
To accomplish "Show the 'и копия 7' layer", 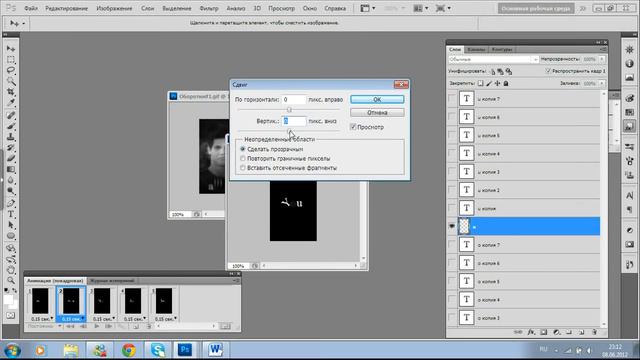I will point(452,99).
